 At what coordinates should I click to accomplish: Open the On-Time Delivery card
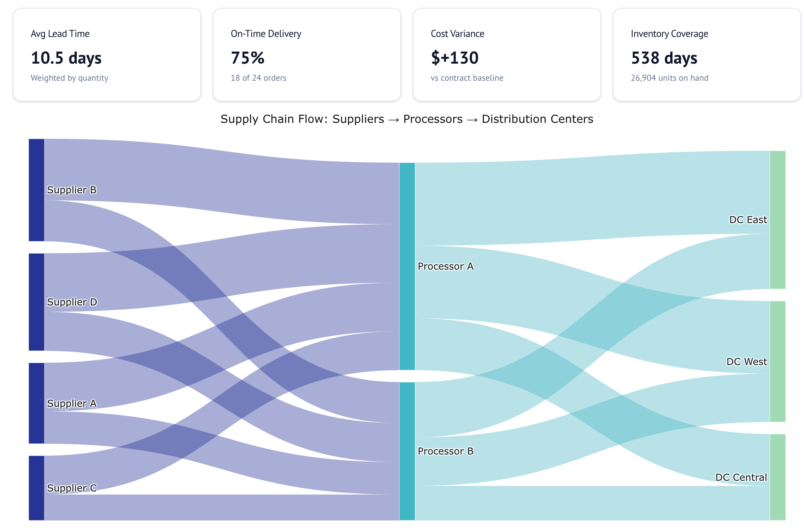pos(307,55)
